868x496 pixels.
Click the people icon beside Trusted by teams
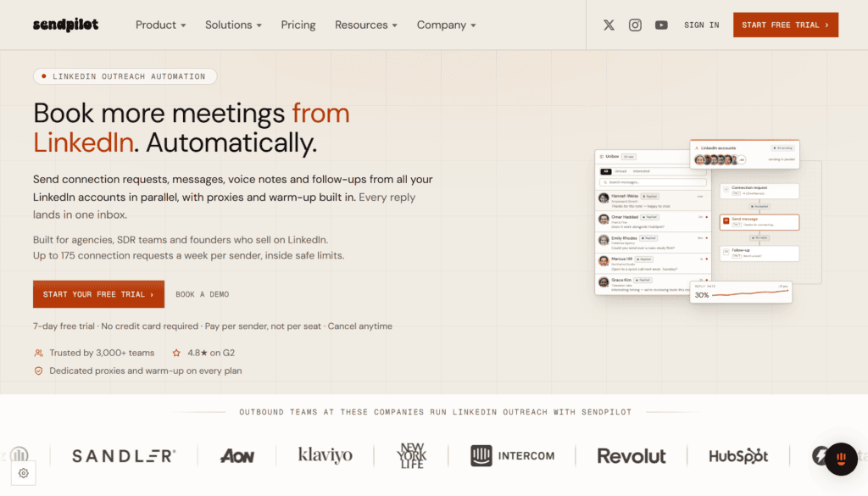[x=39, y=354]
